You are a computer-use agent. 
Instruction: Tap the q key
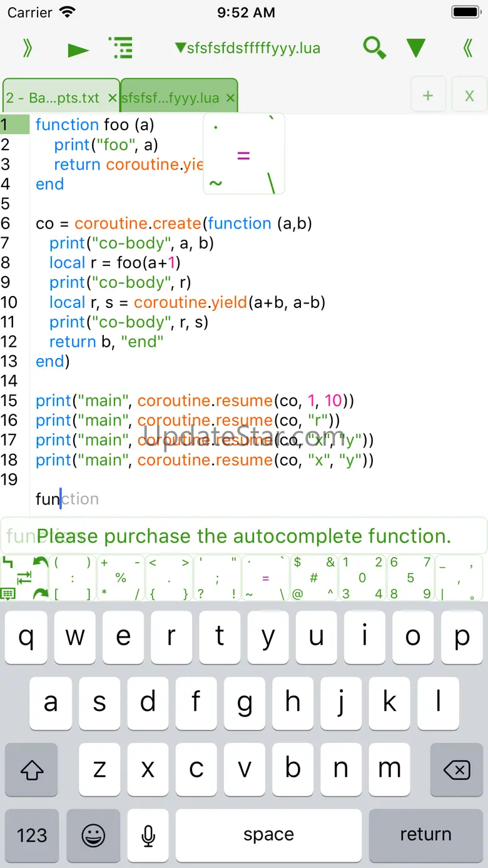26,636
